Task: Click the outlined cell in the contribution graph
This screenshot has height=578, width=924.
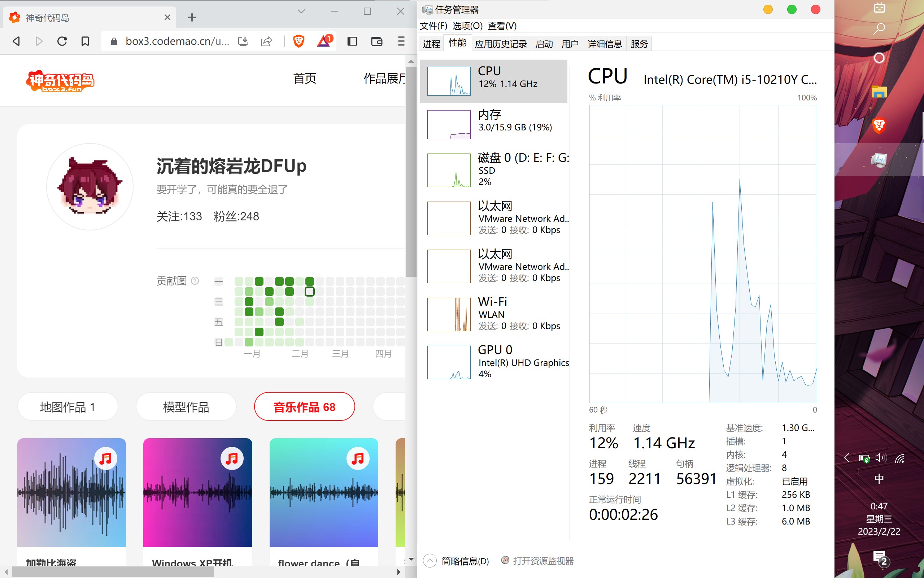Action: click(x=310, y=292)
